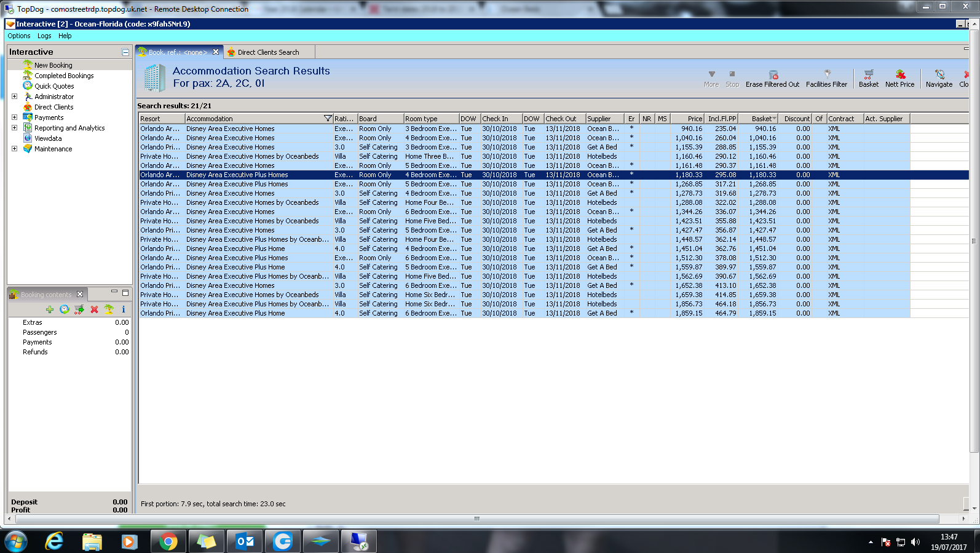
Task: Select Payments in the Interactive tree
Action: [49, 117]
